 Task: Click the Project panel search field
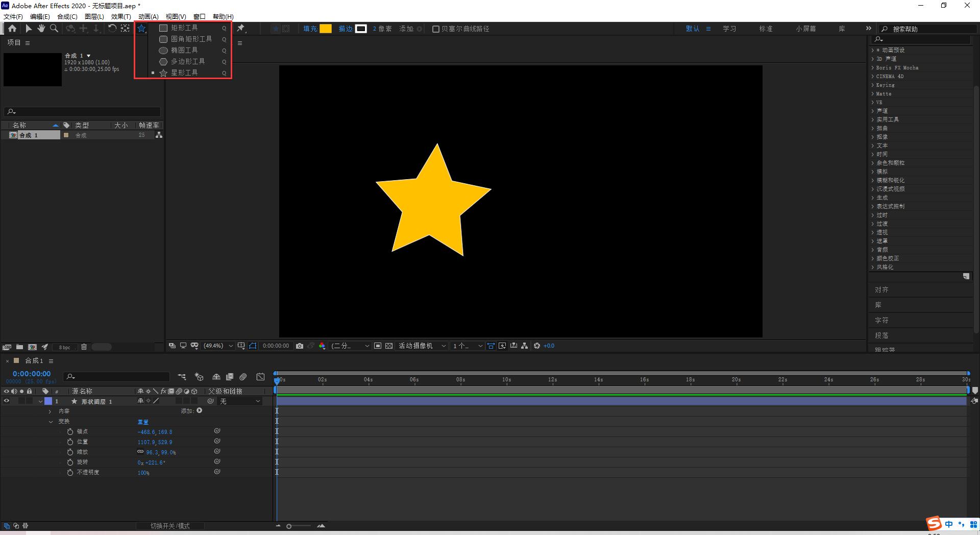point(82,111)
